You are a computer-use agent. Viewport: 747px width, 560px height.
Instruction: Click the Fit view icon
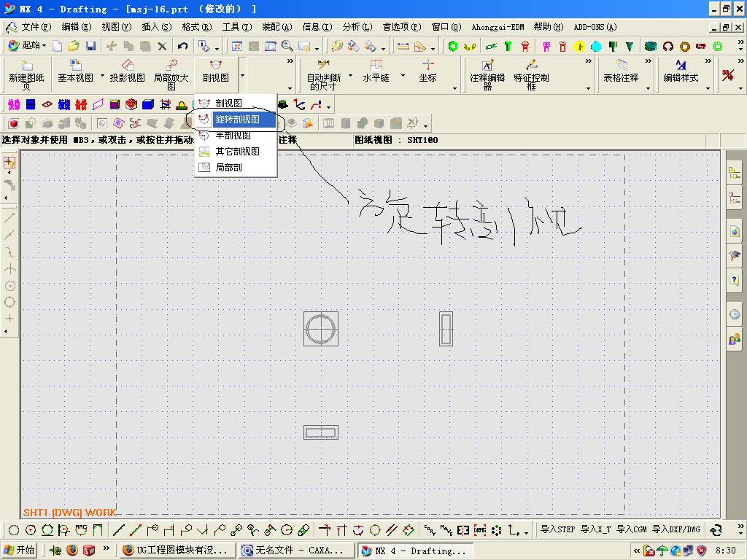pyautogui.click(x=237, y=46)
